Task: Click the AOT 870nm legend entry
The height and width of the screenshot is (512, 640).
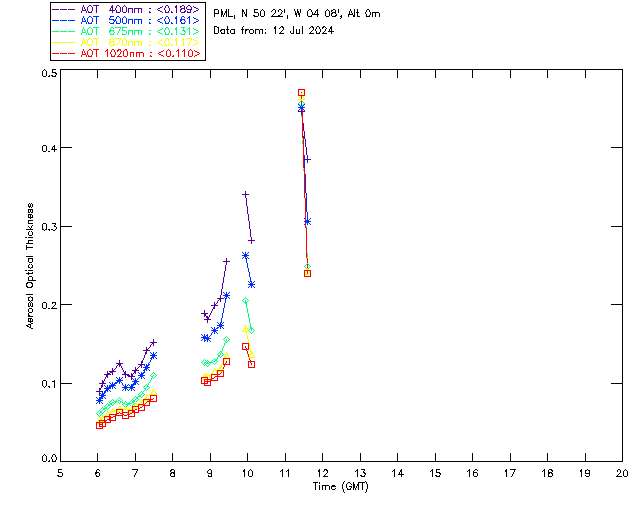Action: click(126, 42)
